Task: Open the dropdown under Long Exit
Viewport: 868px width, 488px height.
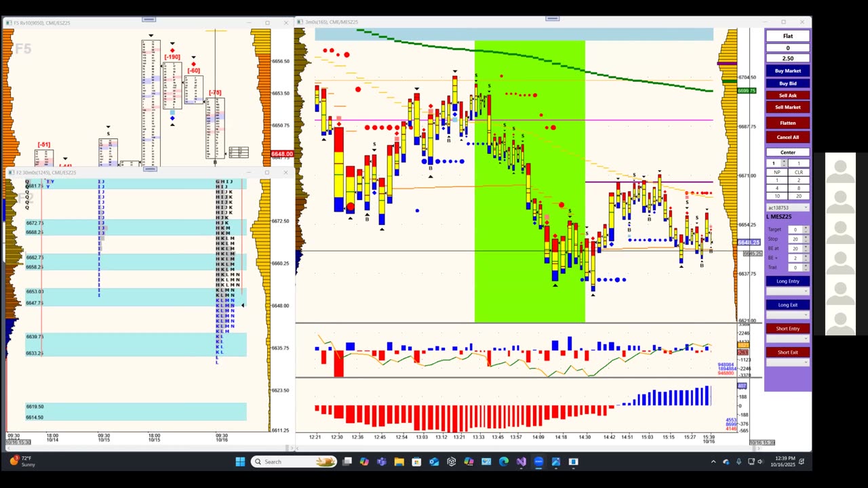Action: coord(788,314)
